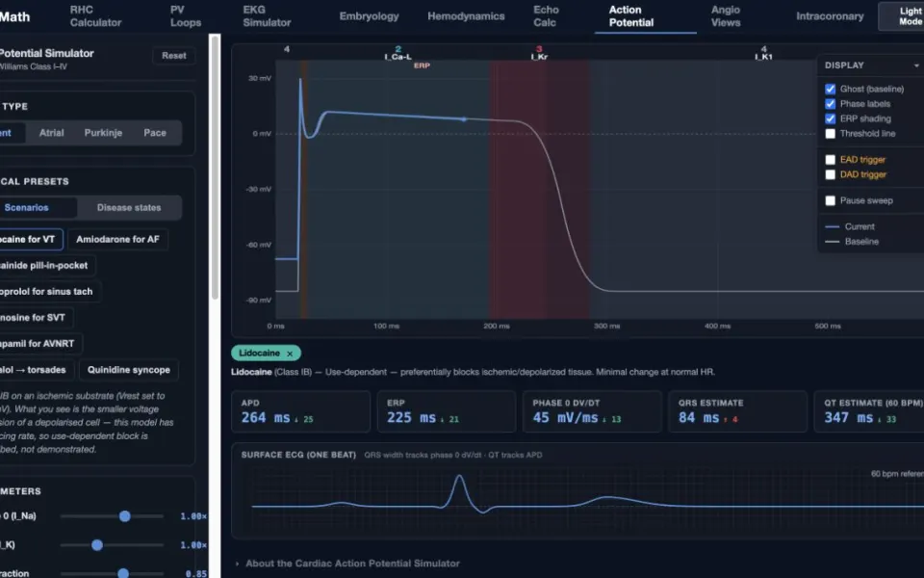Go to the EKG Simulator tab

[x=267, y=16]
